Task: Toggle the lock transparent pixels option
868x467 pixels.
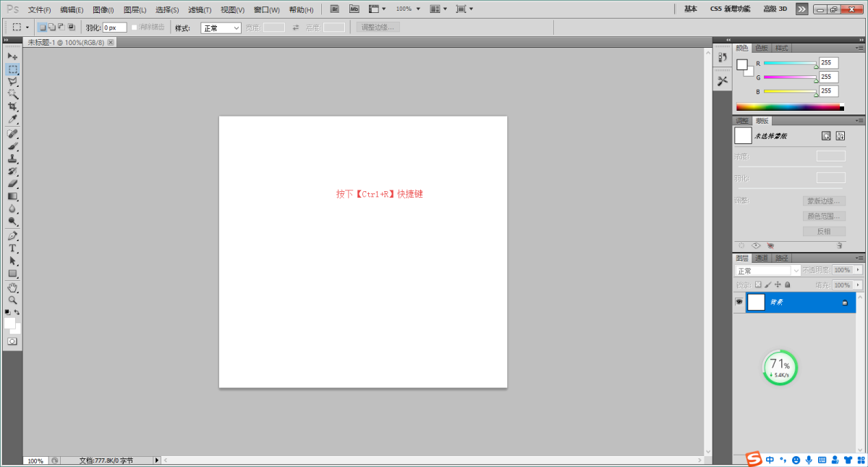Action: (x=758, y=285)
